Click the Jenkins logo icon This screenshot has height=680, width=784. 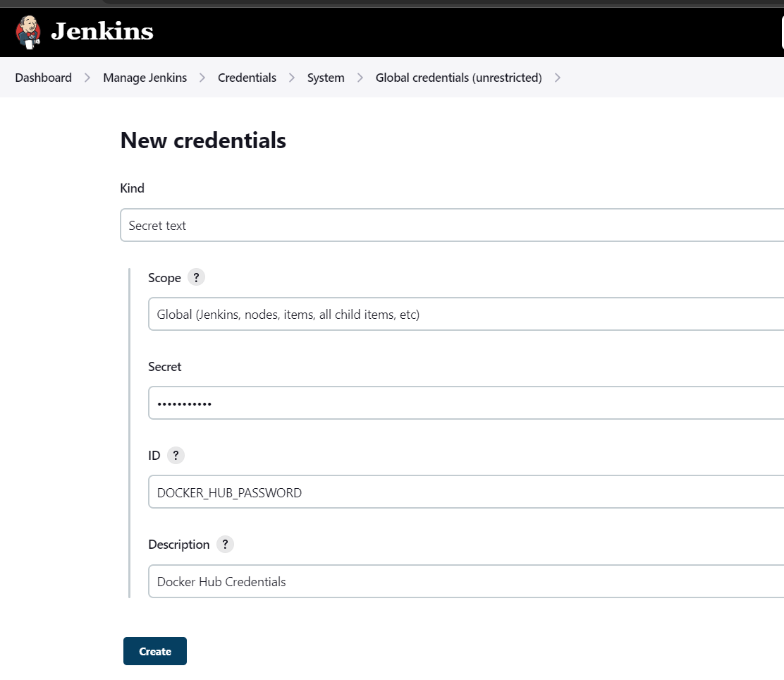click(x=28, y=32)
